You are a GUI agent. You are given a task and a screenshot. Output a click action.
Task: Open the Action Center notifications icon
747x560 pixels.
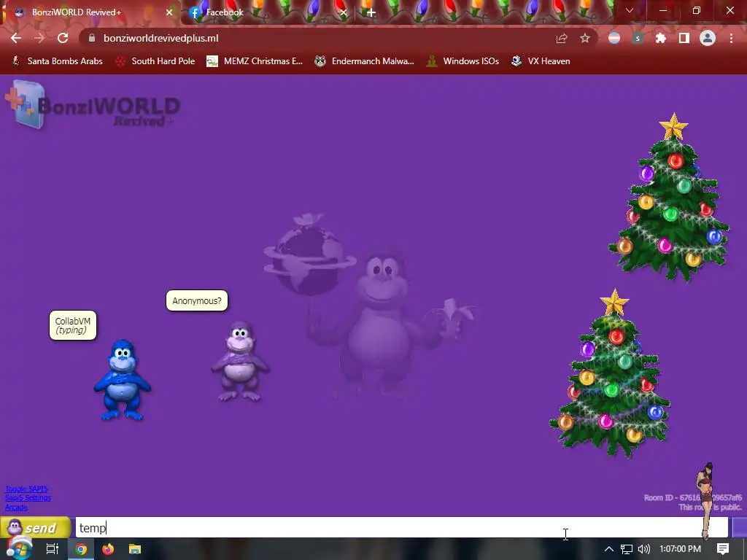(723, 549)
